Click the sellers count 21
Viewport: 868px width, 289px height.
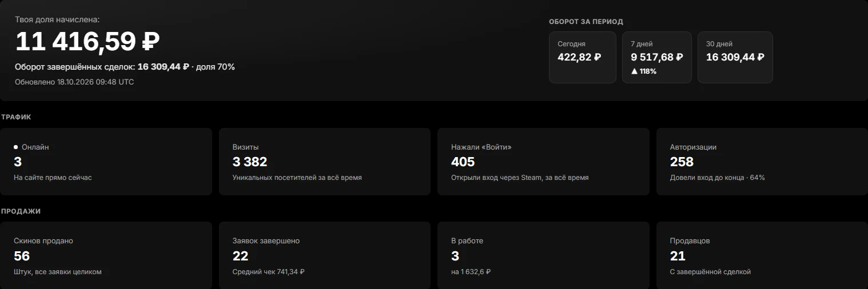(x=678, y=256)
